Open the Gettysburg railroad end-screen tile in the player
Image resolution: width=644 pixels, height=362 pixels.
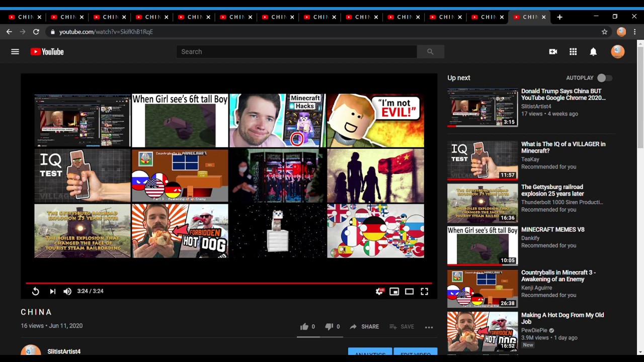coord(83,231)
